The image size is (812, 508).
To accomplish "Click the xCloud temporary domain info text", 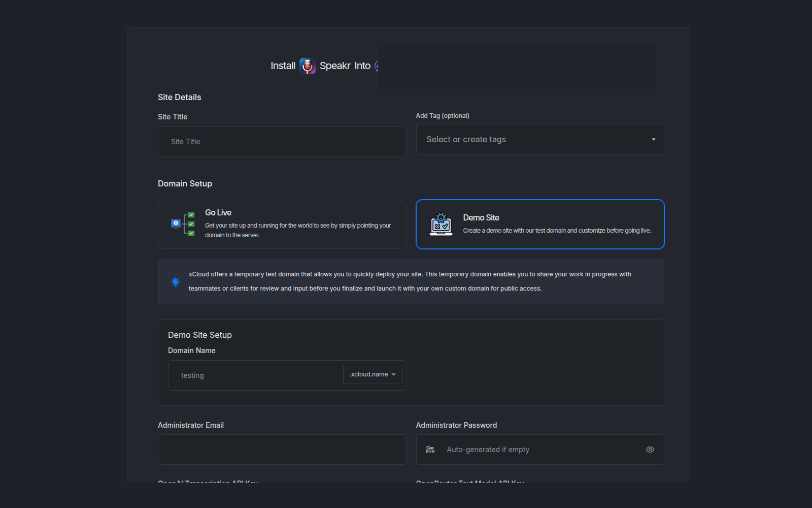I will (410, 281).
